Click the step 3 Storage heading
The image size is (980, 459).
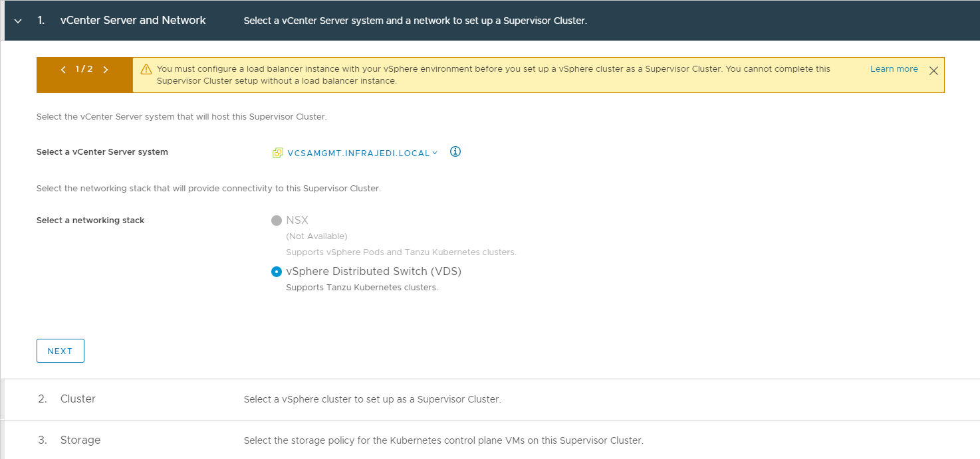click(80, 440)
